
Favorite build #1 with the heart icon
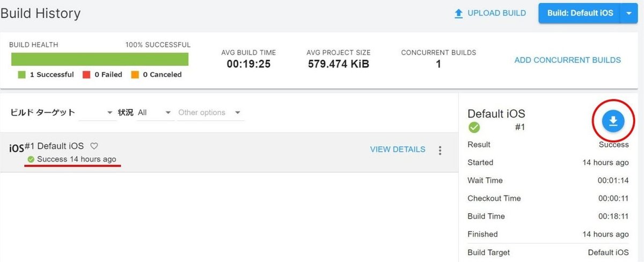[94, 146]
